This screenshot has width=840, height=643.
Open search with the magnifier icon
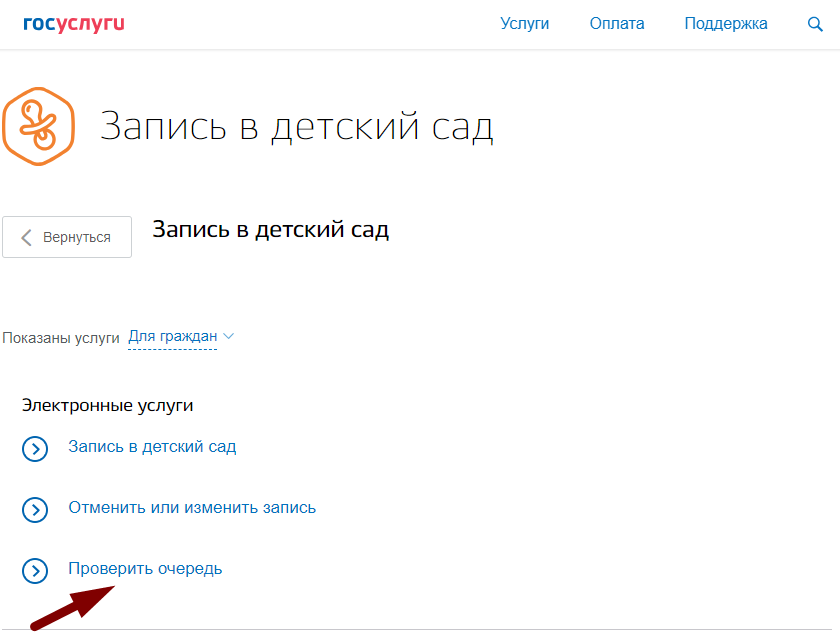click(x=815, y=24)
